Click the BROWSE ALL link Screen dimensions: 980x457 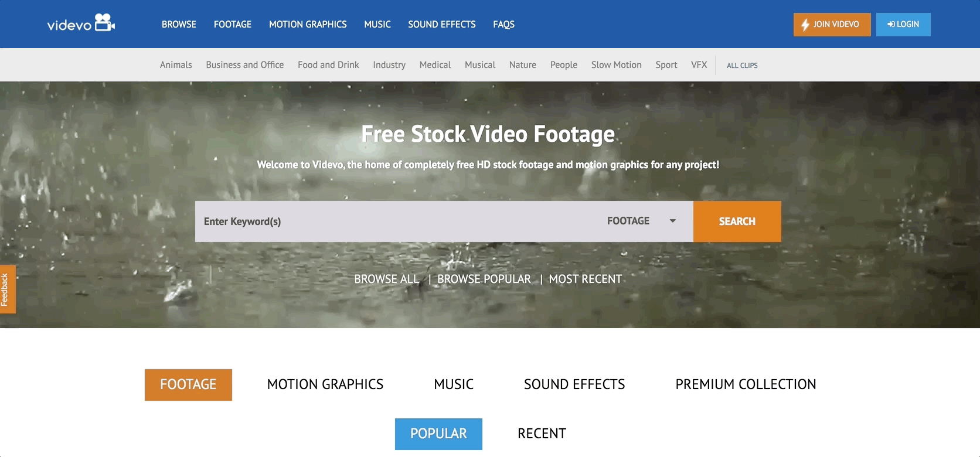[x=387, y=279]
